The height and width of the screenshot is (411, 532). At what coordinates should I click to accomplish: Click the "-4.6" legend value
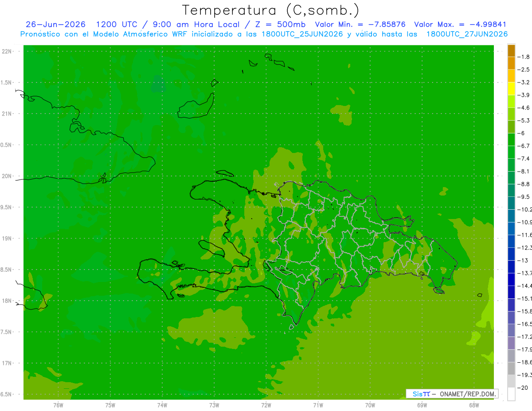(524, 108)
